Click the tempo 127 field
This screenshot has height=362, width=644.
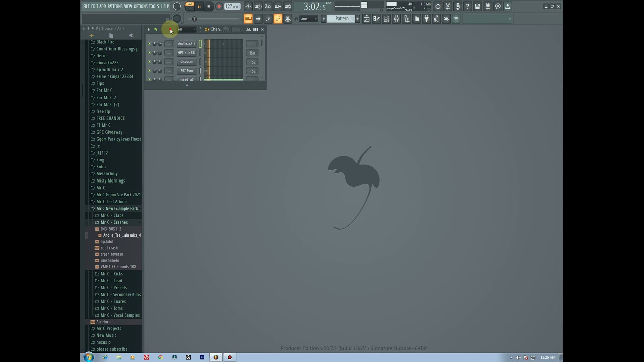[232, 6]
